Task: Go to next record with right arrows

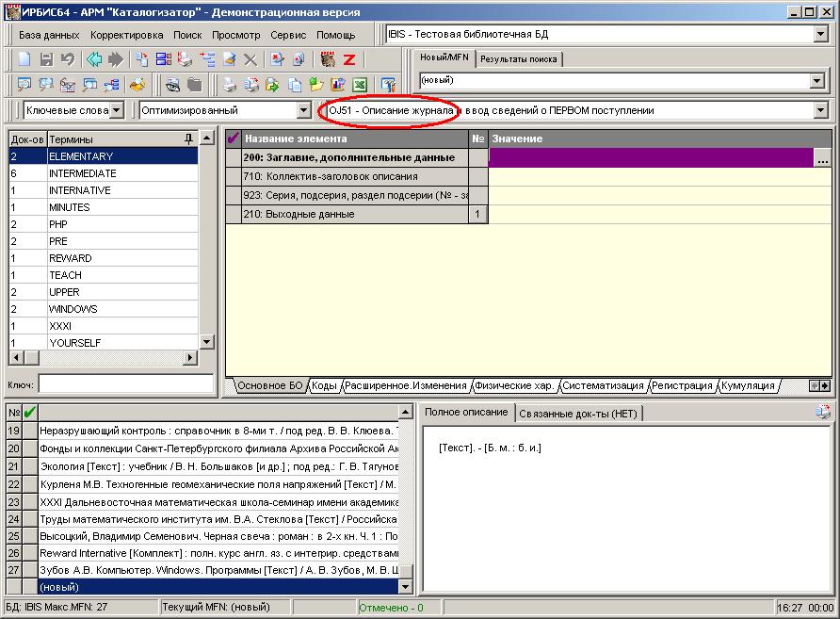Action: point(115,59)
